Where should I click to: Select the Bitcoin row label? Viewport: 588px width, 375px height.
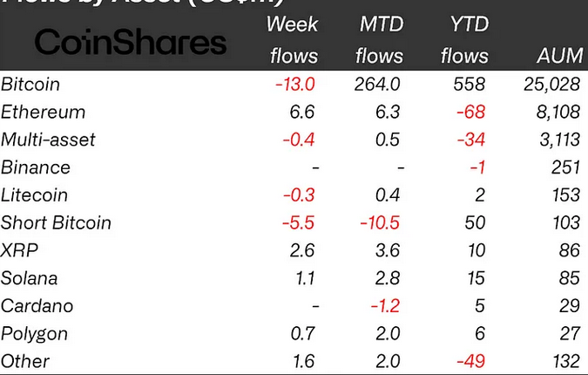30,85
